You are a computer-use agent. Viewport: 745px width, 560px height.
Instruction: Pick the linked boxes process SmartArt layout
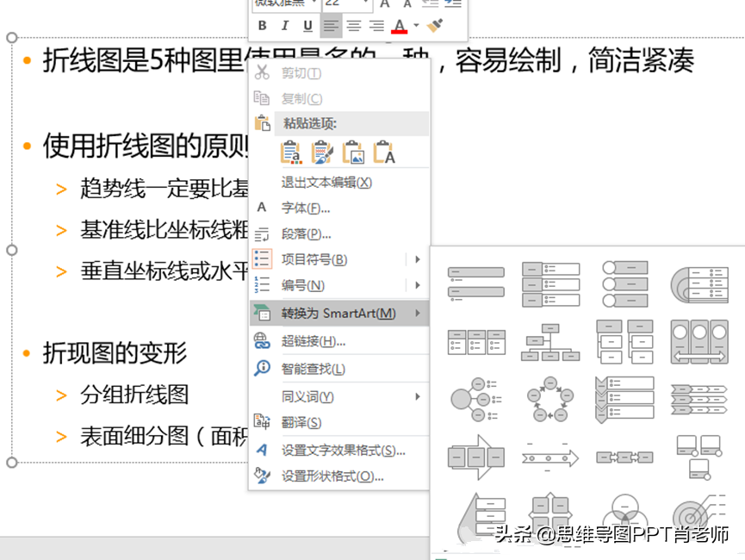click(624, 457)
